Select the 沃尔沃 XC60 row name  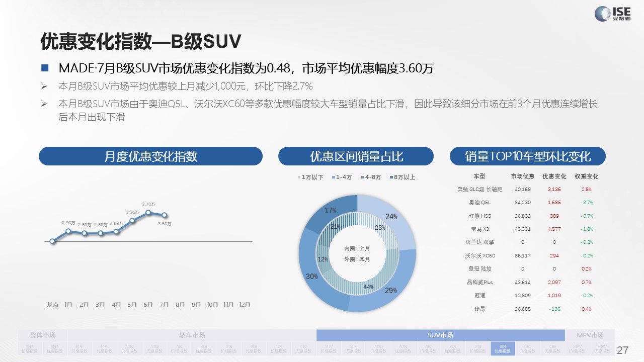479,256
